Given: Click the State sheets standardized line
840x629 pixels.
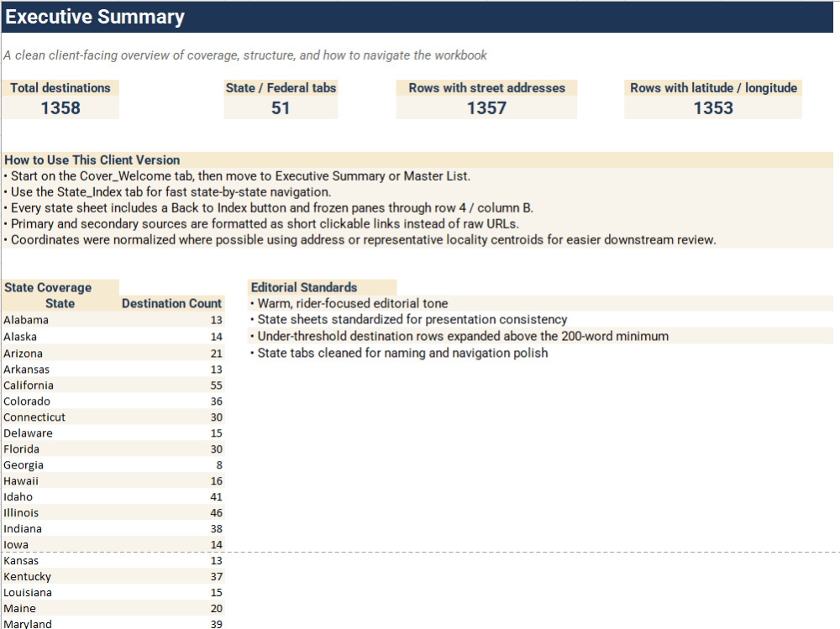Looking at the screenshot, I should pyautogui.click(x=540, y=319).
